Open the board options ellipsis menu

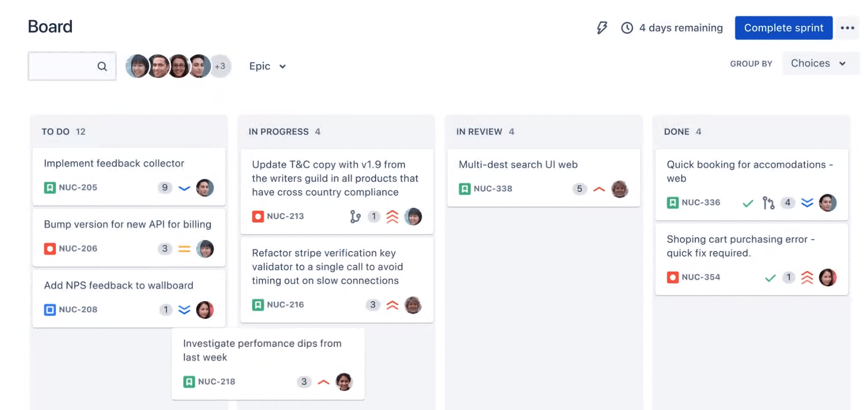pyautogui.click(x=848, y=28)
